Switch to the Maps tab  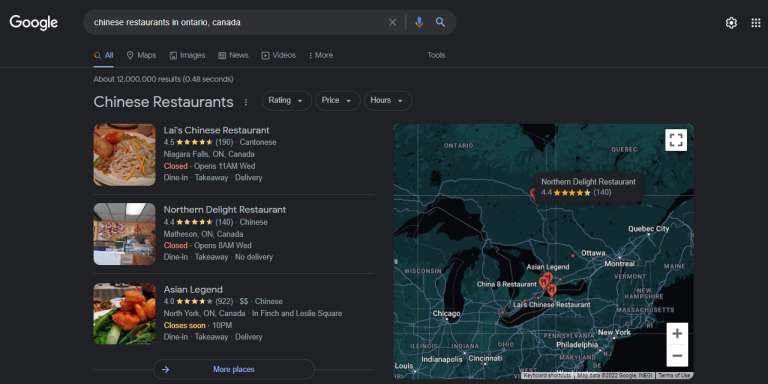141,55
